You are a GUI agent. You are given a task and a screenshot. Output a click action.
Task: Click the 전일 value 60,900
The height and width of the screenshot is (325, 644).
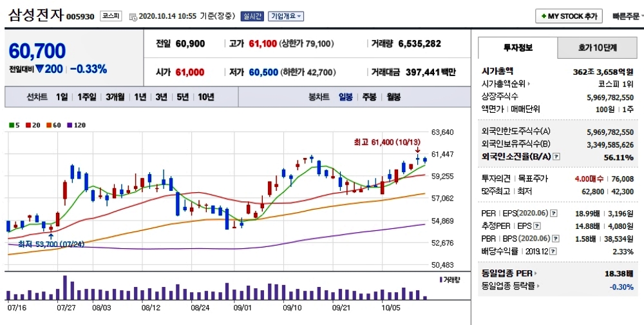pyautogui.click(x=190, y=44)
